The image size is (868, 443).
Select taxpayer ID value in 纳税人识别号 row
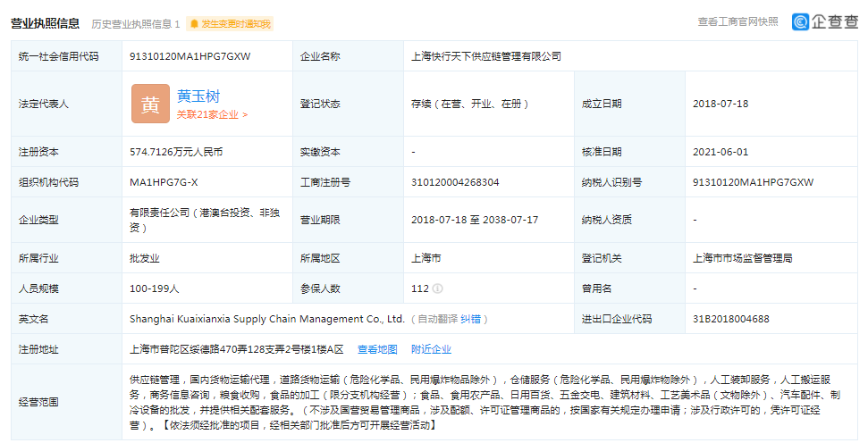click(753, 182)
